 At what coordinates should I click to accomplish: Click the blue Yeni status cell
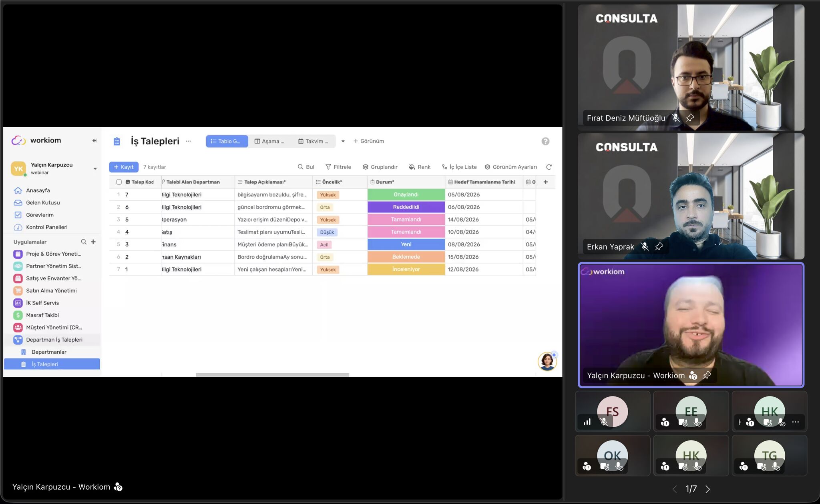click(406, 244)
